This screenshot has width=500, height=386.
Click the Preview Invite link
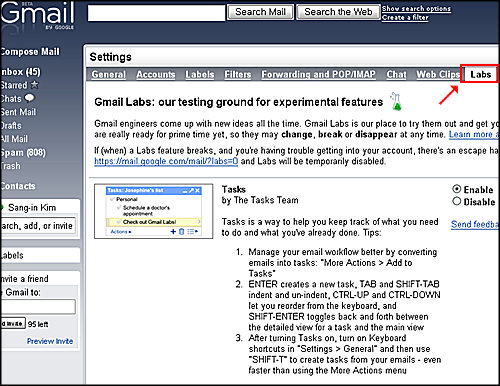click(x=50, y=341)
